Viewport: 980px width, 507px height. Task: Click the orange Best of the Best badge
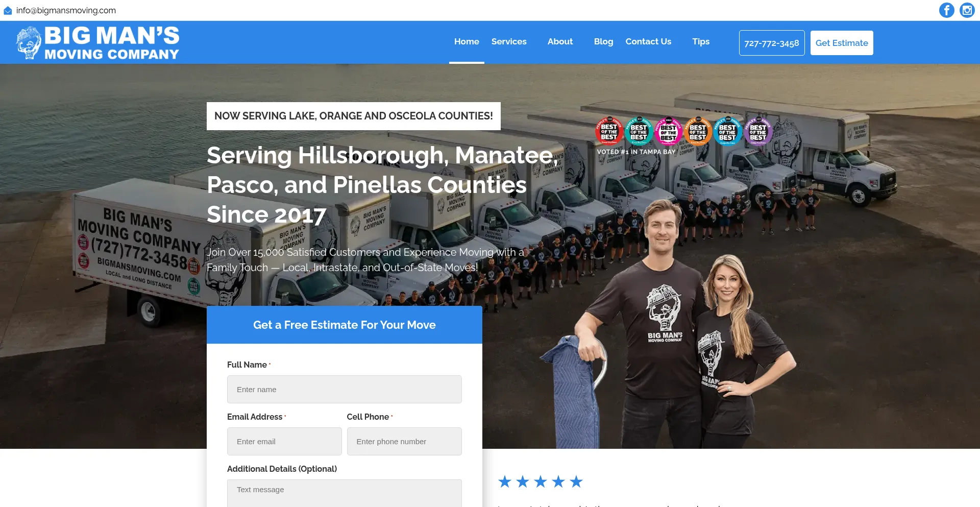(698, 131)
